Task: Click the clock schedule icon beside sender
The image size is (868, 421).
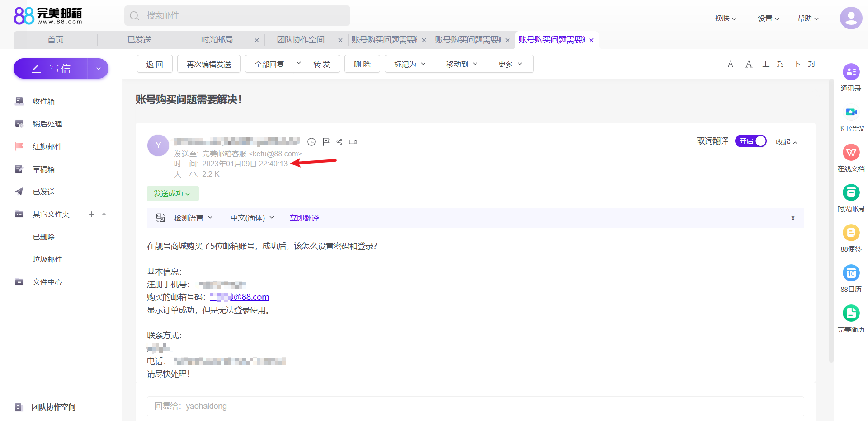Action: coord(311,142)
